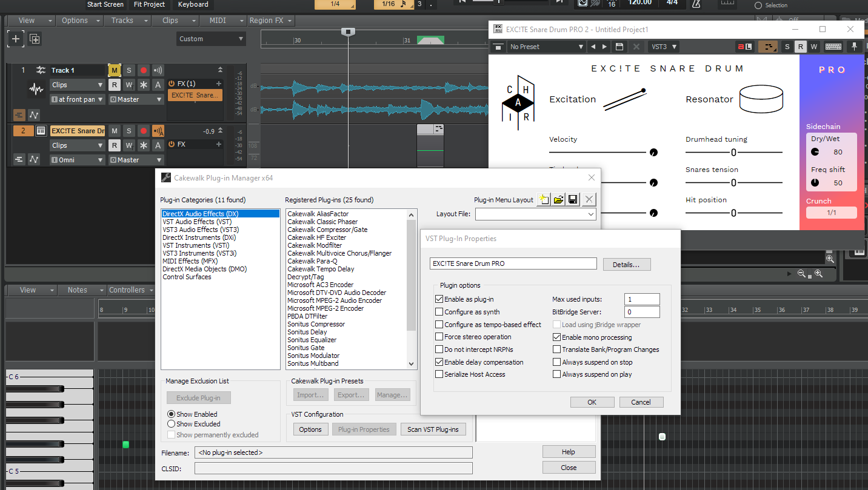Select Sonitus Equalizer in registered plug-ins
Screen dimensions: 868x490
pyautogui.click(x=312, y=340)
